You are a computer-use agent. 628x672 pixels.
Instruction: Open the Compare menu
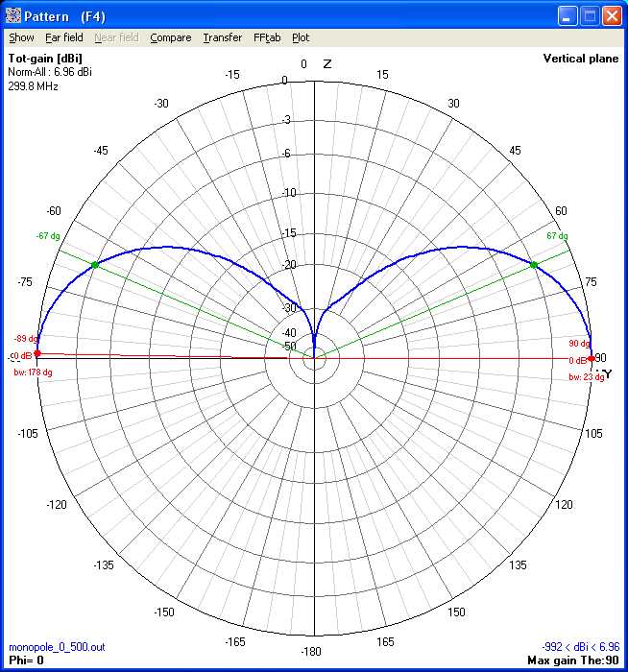coord(171,37)
